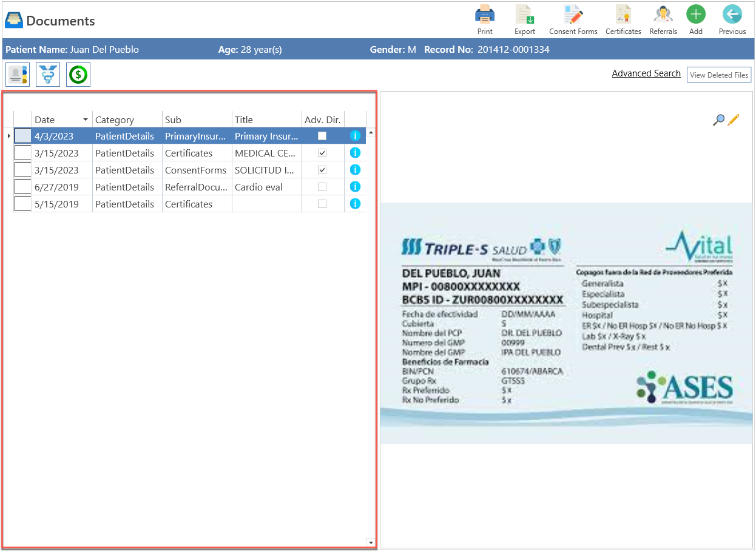Tick selector box for 6/27/2019 row
This screenshot has height=552, width=756.
[x=22, y=187]
